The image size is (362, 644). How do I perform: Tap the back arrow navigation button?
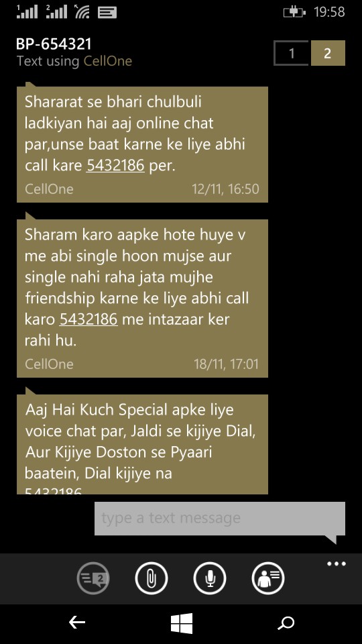pyautogui.click(x=76, y=623)
